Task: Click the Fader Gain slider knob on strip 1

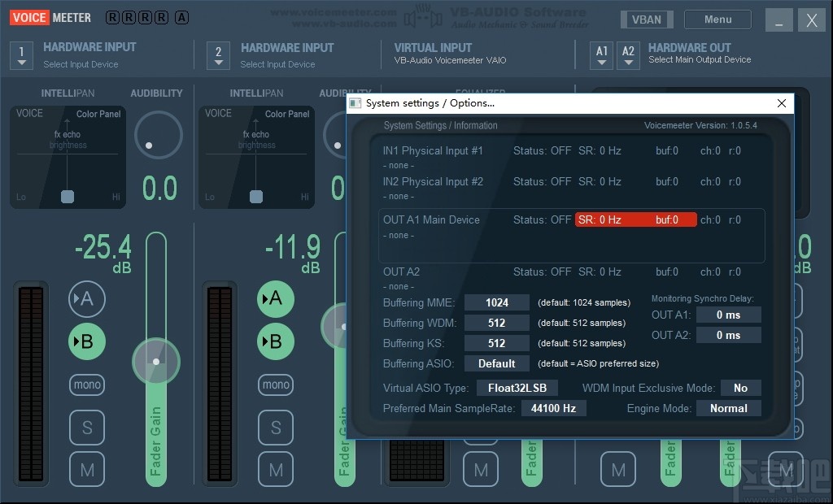Action: (x=156, y=362)
